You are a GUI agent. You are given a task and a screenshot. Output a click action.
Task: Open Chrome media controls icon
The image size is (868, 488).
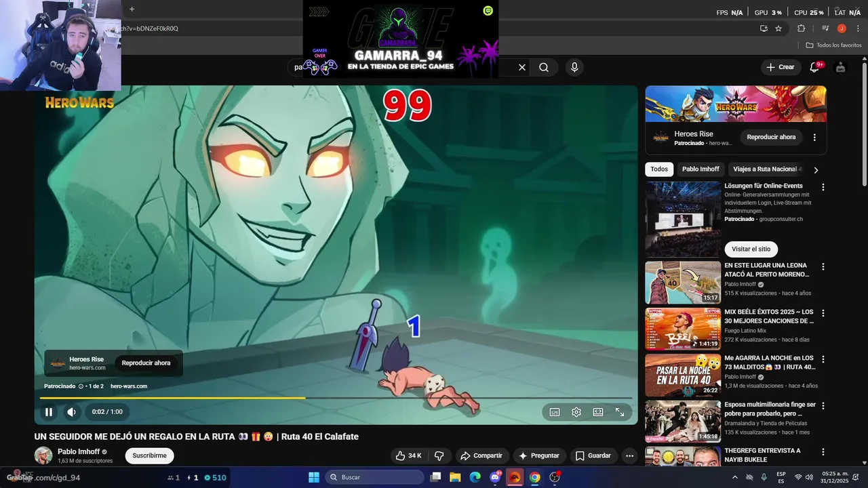(x=825, y=28)
